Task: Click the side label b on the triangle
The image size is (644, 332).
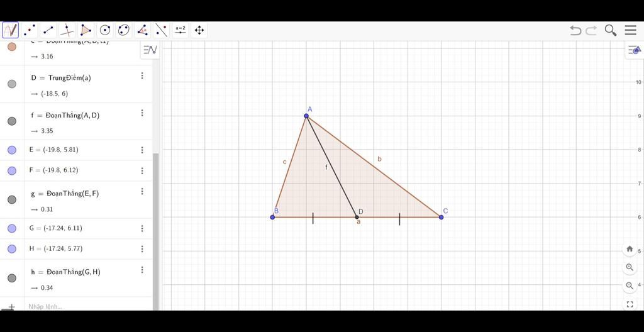Action: (379, 158)
